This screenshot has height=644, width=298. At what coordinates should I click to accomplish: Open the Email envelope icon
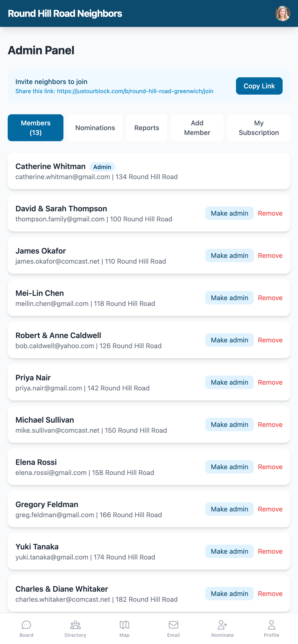[174, 625]
